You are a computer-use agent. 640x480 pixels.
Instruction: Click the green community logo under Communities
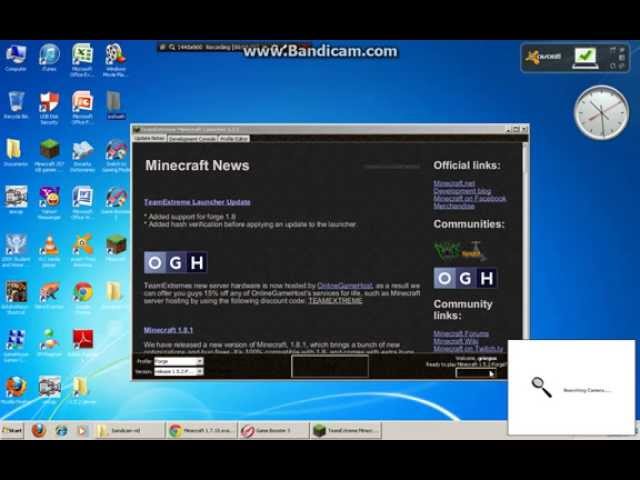460,251
